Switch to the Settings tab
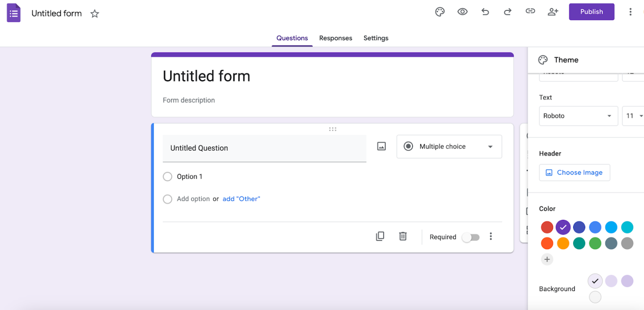644x310 pixels. [x=376, y=38]
